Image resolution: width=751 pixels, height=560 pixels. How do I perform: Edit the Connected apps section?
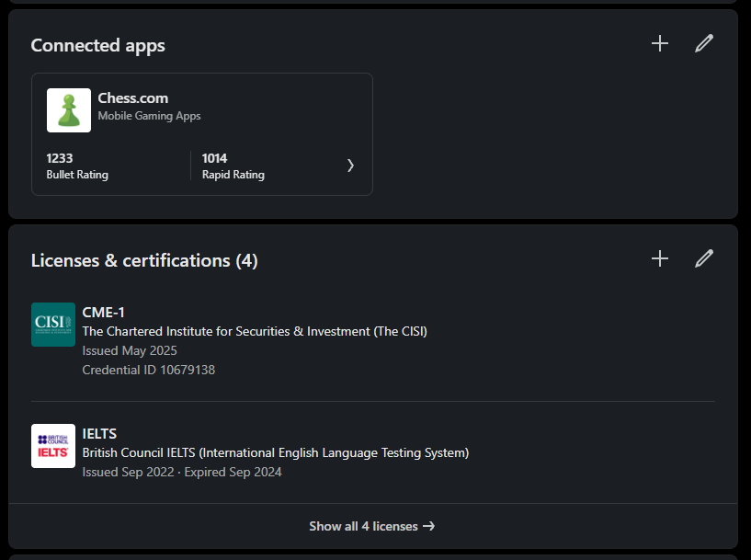pyautogui.click(x=704, y=43)
